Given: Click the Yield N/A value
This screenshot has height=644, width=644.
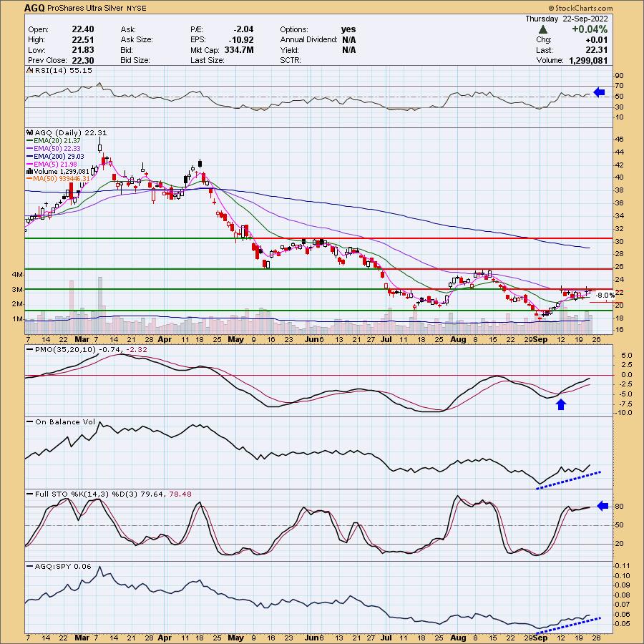Looking at the screenshot, I should coord(348,50).
